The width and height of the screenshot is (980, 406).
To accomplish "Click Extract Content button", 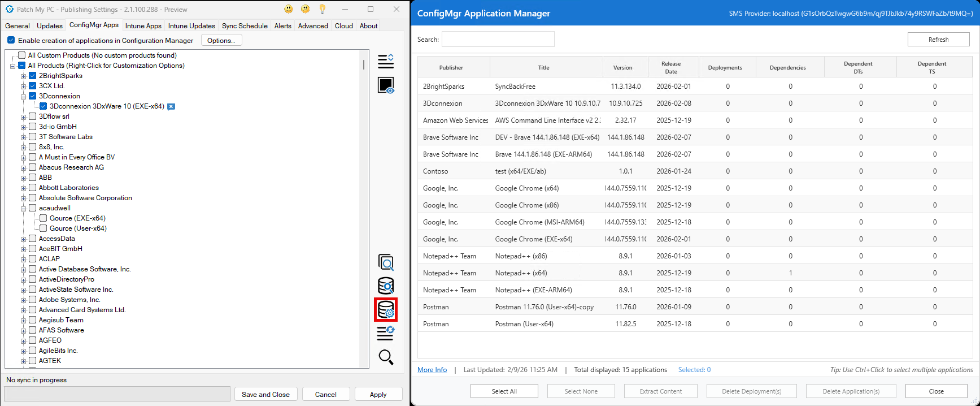I will (x=660, y=391).
